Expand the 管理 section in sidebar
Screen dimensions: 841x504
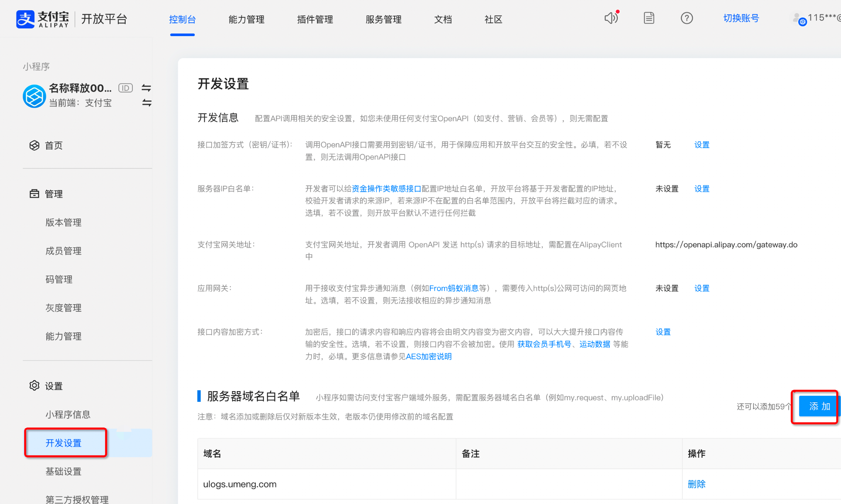(x=53, y=194)
